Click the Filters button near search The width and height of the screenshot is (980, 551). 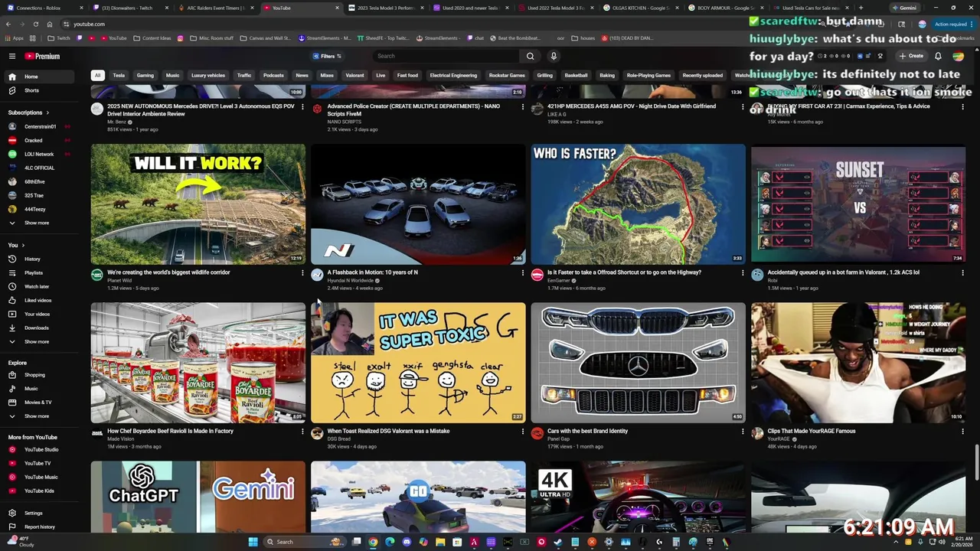click(x=327, y=56)
